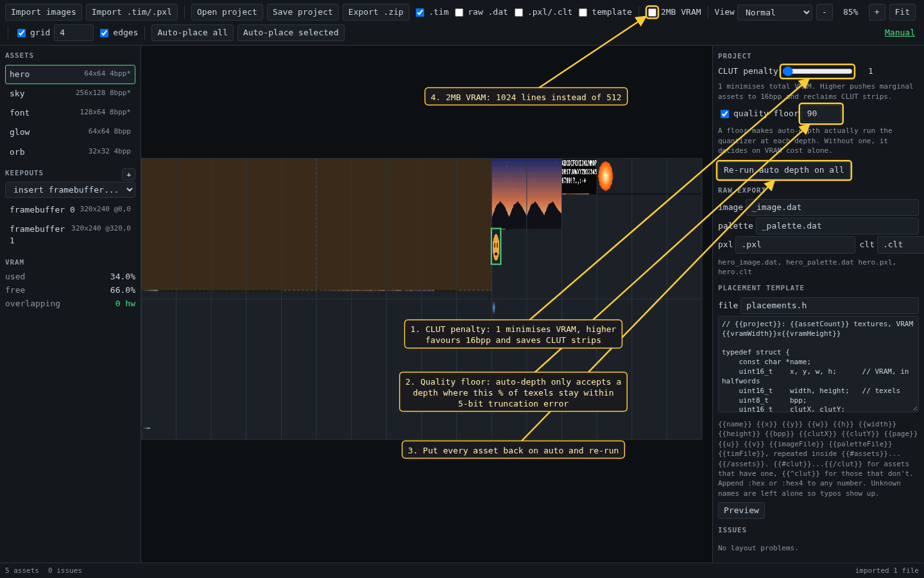
Task: Click the raw export image suffix field
Action: click(832, 207)
